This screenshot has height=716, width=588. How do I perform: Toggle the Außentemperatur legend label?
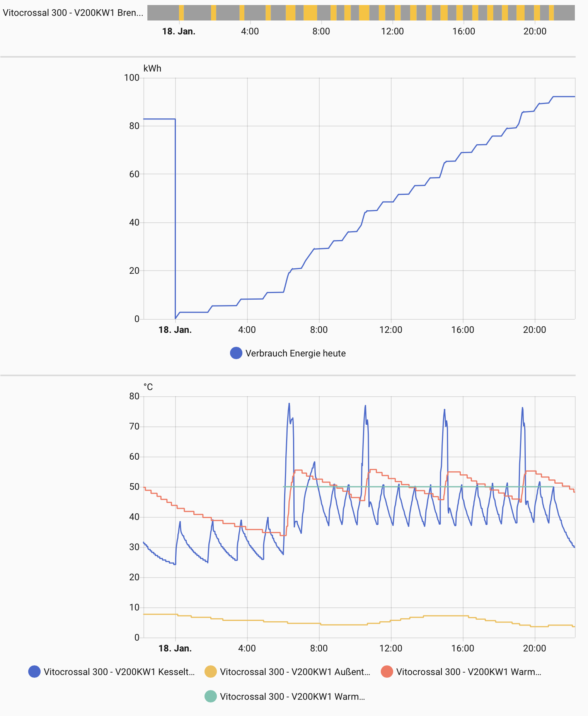(x=295, y=672)
